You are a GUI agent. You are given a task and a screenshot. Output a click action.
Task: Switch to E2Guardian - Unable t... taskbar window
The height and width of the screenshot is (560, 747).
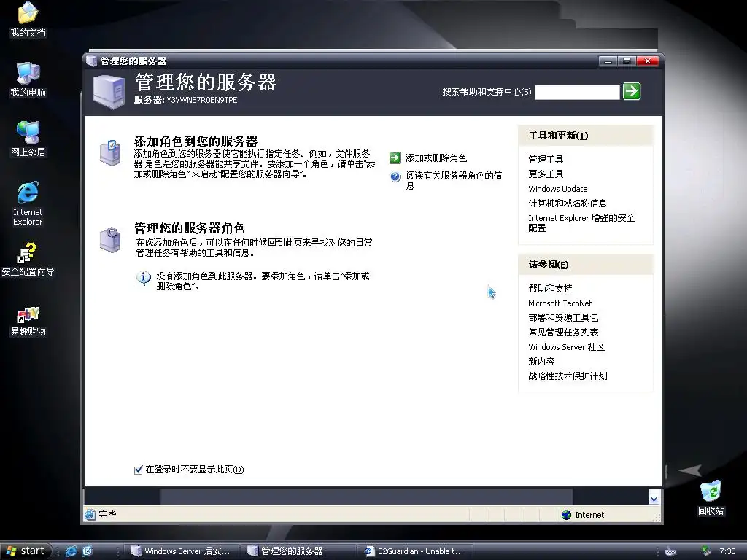(x=416, y=551)
